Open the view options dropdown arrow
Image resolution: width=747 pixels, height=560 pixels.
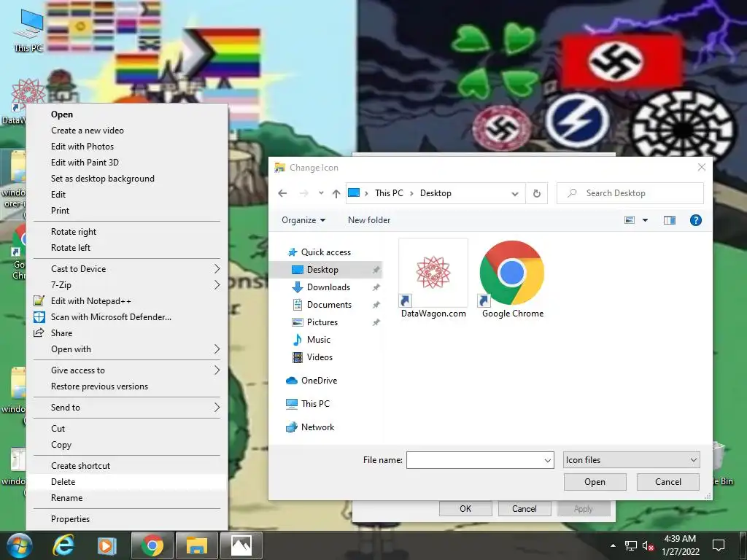[x=645, y=220]
